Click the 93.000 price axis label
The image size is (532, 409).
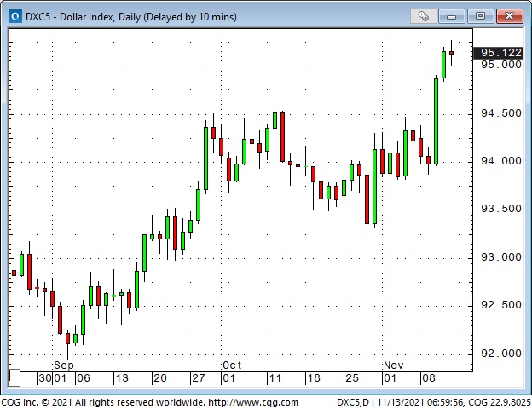click(x=500, y=257)
